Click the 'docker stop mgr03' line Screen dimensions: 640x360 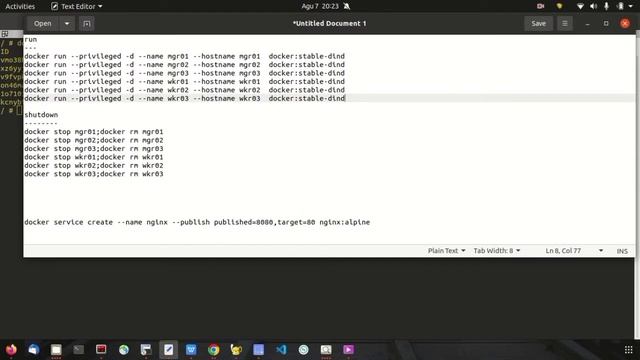point(94,149)
